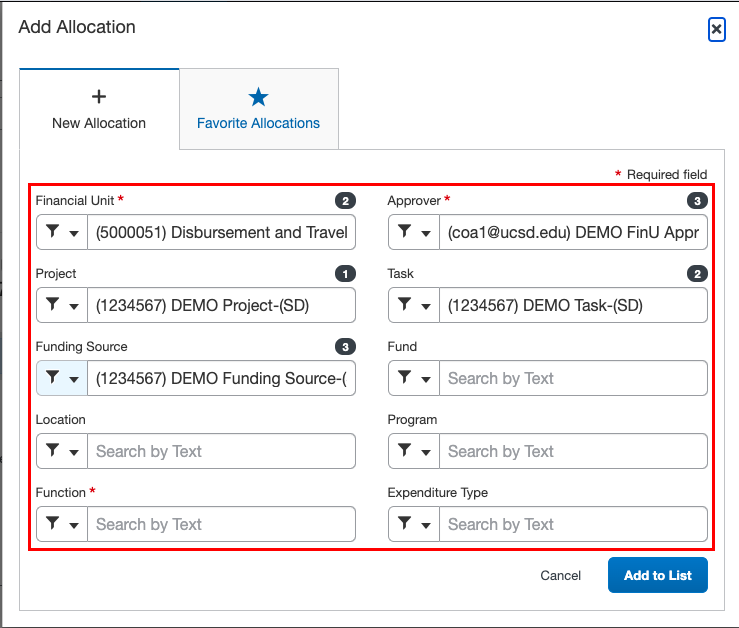Close the Add Allocation dialog

coord(716,30)
